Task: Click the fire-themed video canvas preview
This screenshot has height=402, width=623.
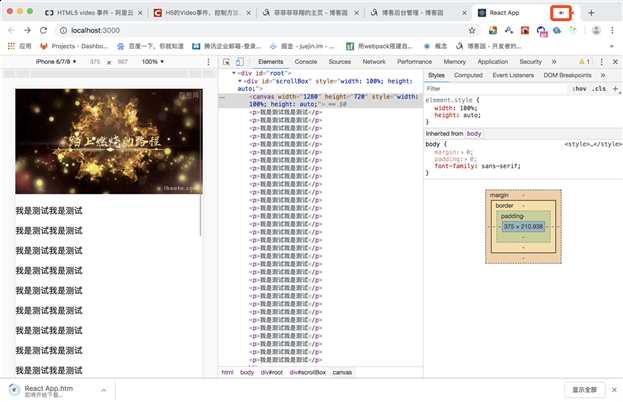Action: click(109, 141)
